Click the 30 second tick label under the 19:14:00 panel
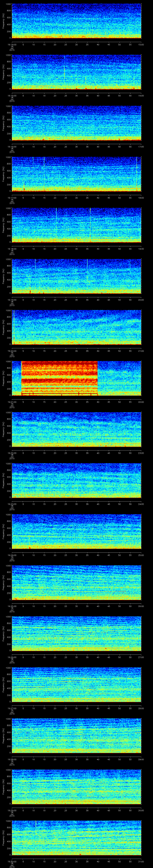The image size is (153, 868). tap(76, 44)
